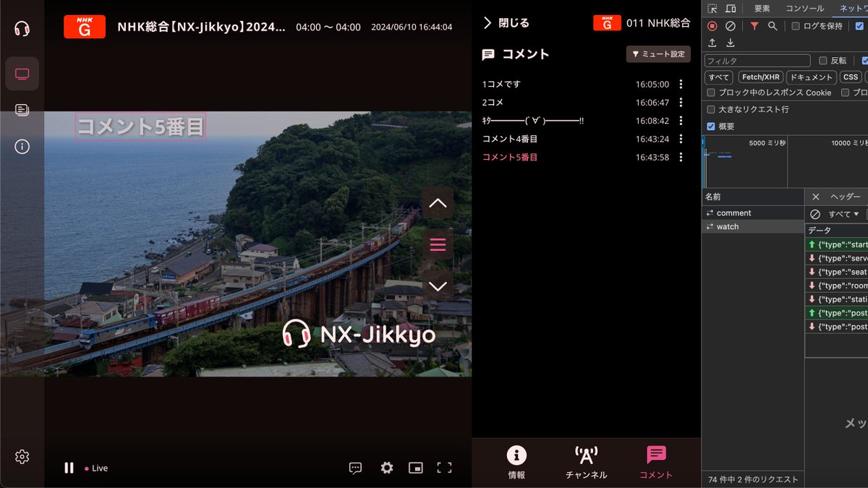Select the TV viewing icon in sidebar
Viewport: 868px width, 488px height.
[22, 74]
